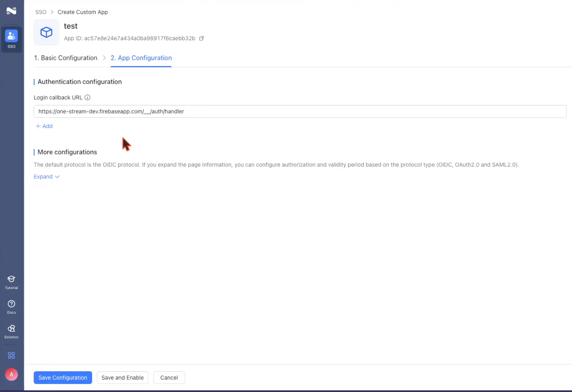Click into the Login callback URL field

pos(300,112)
